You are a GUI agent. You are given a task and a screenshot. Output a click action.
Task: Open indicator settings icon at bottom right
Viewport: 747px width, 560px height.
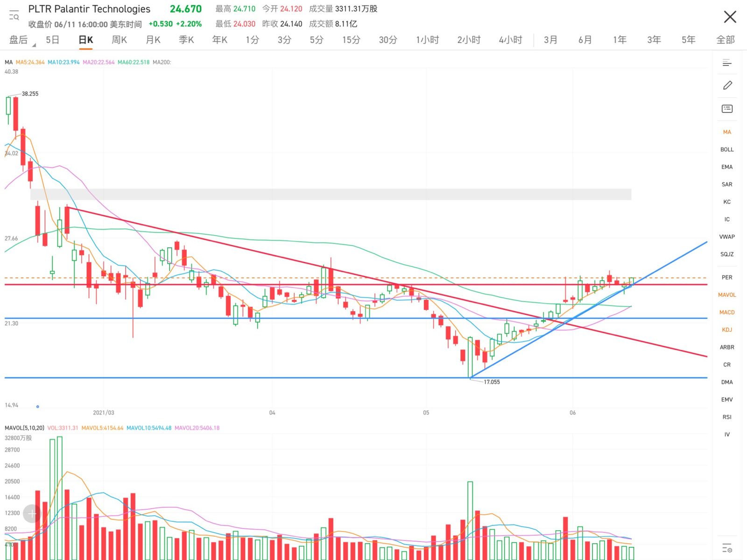coord(727,548)
